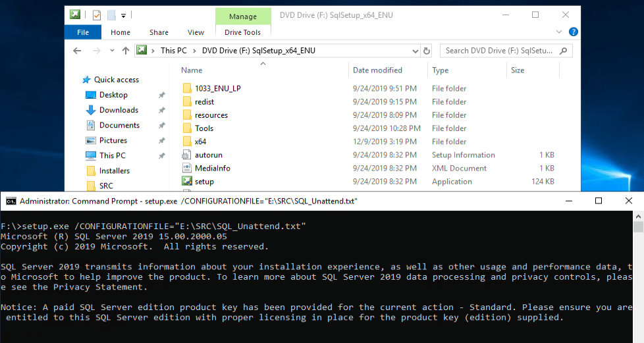Image resolution: width=644 pixels, height=343 pixels.
Task: Open the Quick Access Toolbar customize dropdown
Action: click(x=124, y=14)
